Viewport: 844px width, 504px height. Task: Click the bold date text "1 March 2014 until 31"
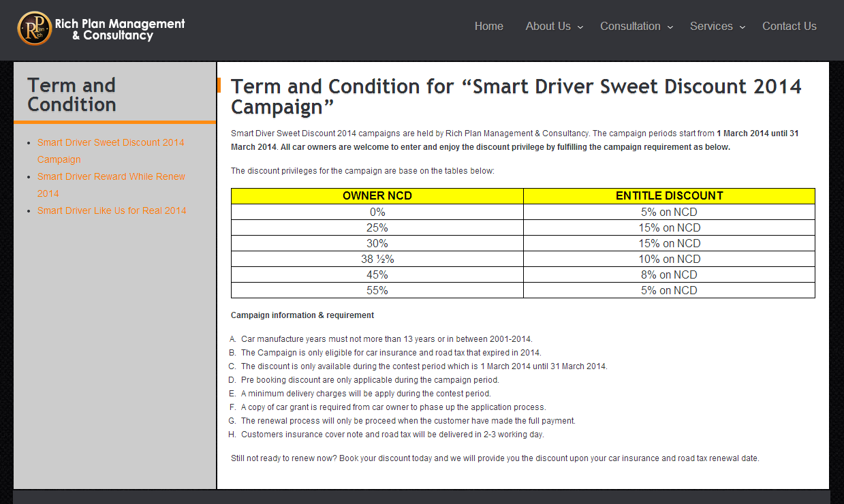click(757, 133)
